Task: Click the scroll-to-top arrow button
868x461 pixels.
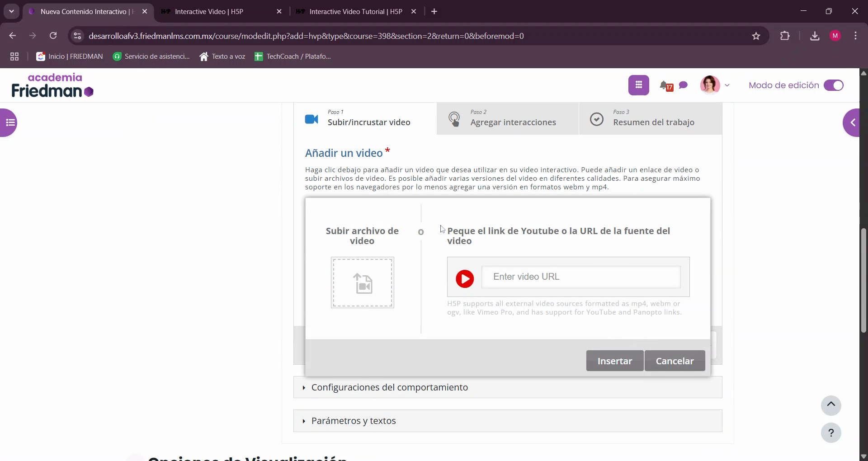Action: [x=831, y=405]
